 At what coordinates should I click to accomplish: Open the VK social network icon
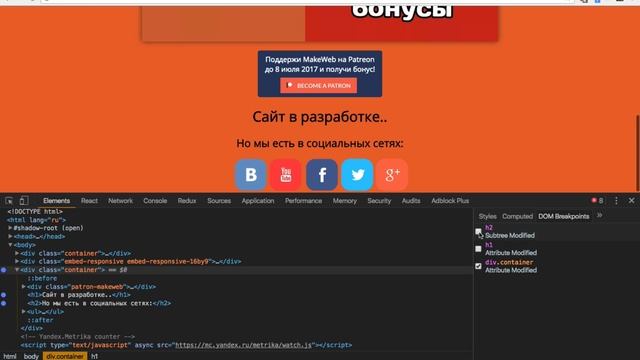251,175
